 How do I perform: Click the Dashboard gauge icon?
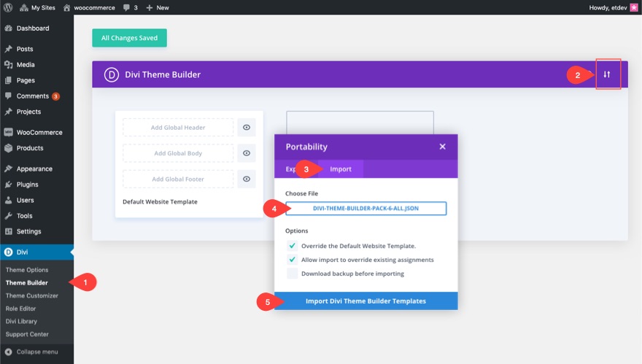8,28
